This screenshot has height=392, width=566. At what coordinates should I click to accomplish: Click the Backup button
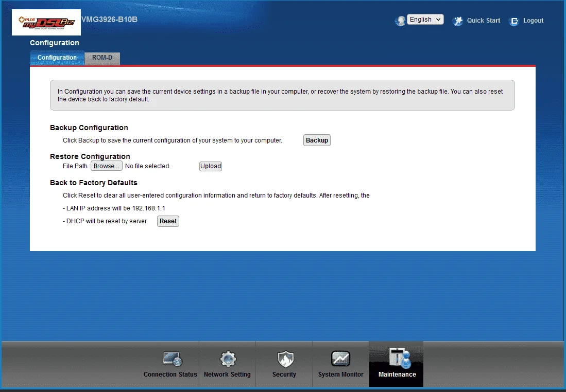point(317,140)
